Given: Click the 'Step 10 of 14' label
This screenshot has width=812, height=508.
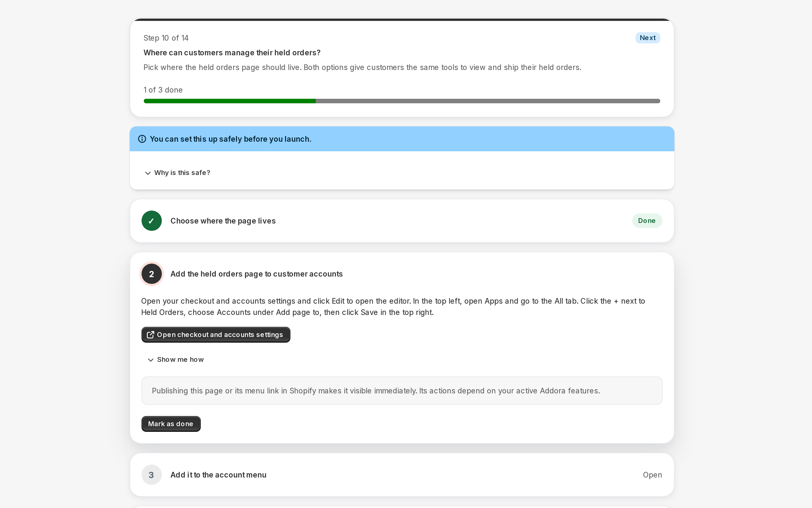Looking at the screenshot, I should [x=166, y=38].
